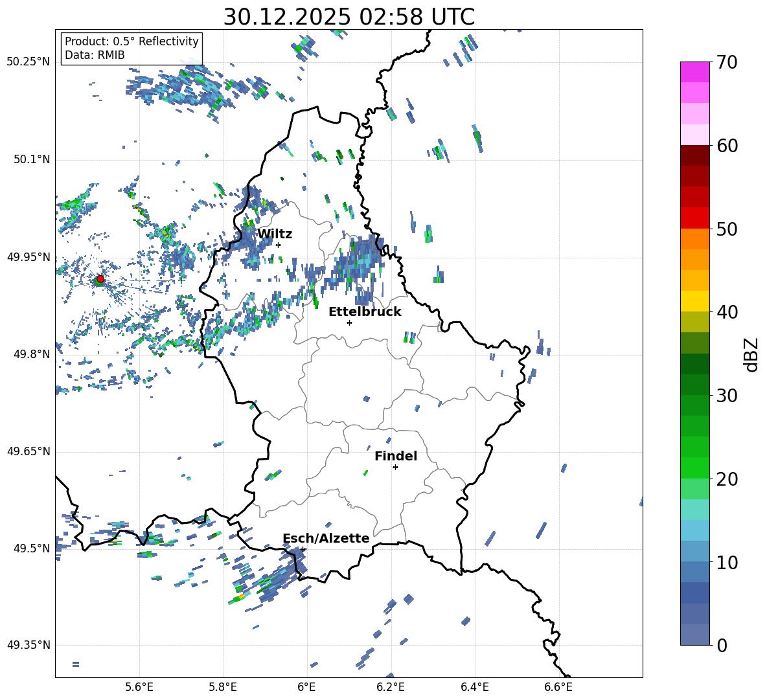Image resolution: width=767 pixels, height=700 pixels.
Task: Click the 6°E longitude label
Action: tap(306, 687)
